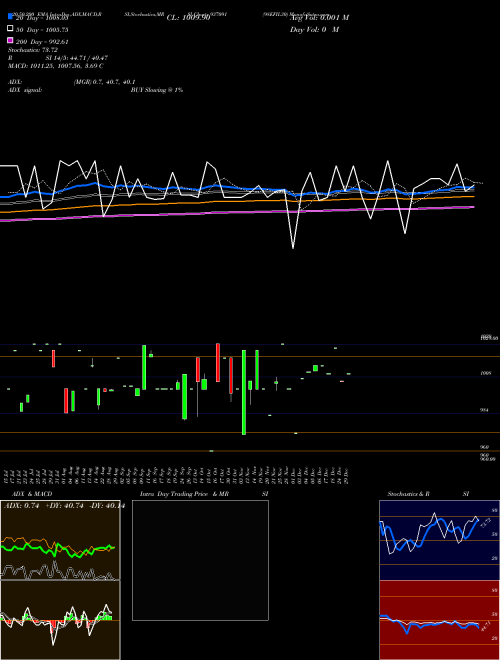Click the magenta 200 Day legend swatch
The height and width of the screenshot is (660, 500).
click(11, 40)
